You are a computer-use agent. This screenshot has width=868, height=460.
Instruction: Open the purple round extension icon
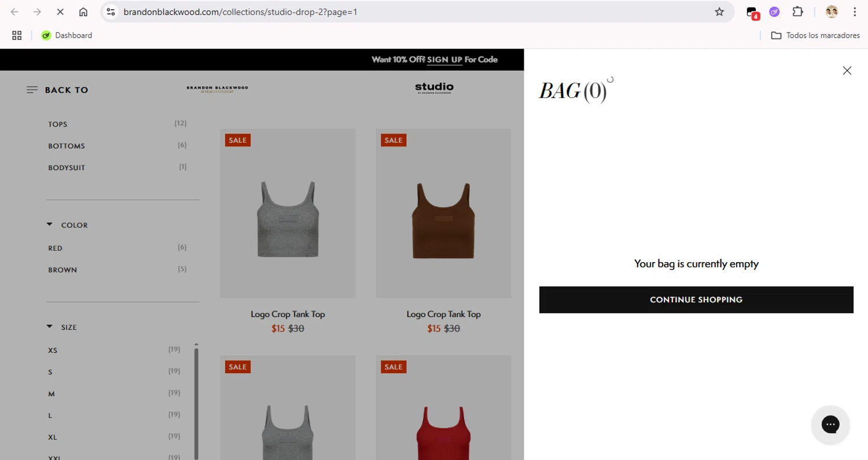point(774,12)
